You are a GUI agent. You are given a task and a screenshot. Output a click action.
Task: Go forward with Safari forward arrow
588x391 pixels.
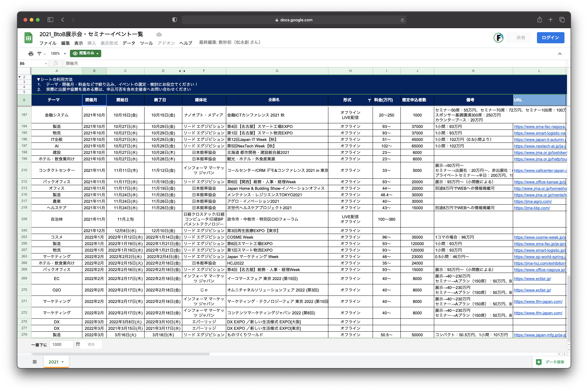point(73,20)
